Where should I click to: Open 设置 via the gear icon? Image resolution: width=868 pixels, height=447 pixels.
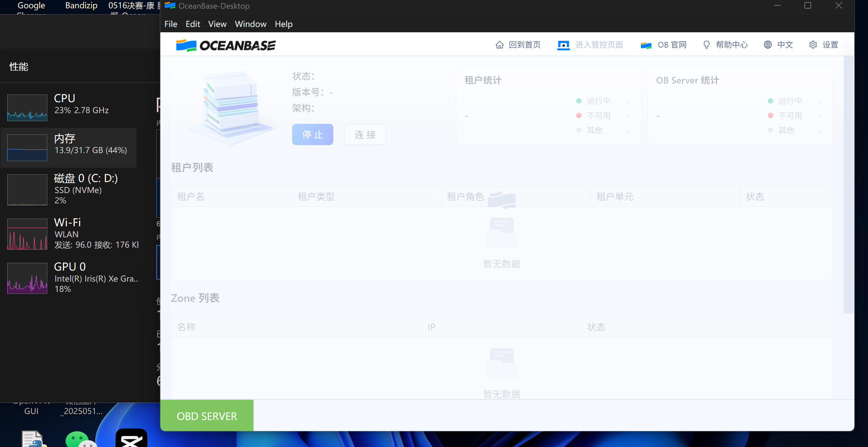click(x=813, y=45)
